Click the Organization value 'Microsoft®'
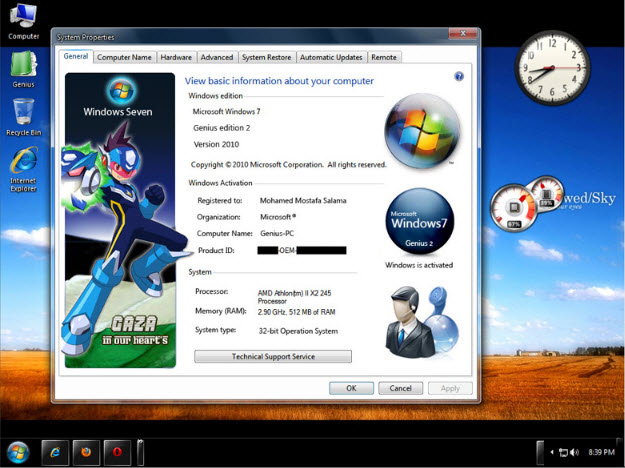The image size is (625, 468). coord(278,217)
